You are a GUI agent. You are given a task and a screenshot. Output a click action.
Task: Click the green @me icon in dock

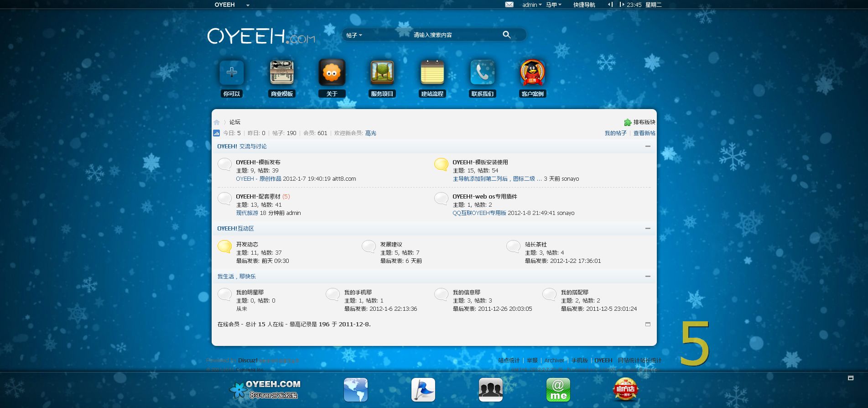558,390
